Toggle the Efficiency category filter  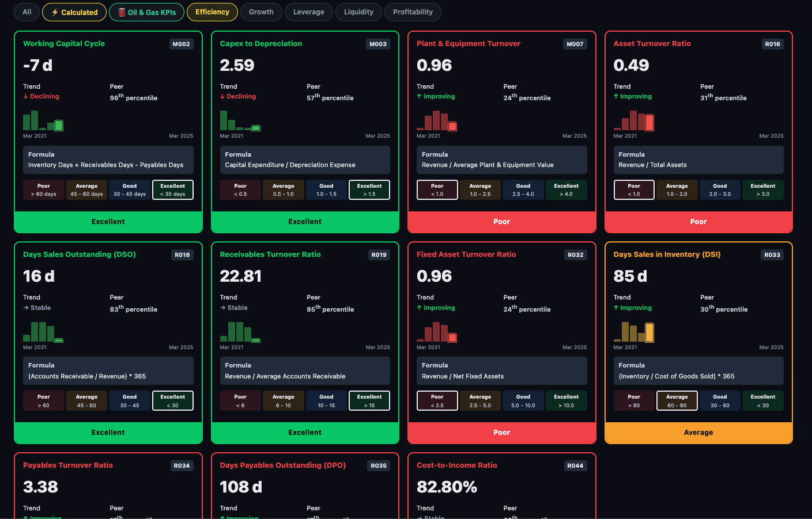pyautogui.click(x=212, y=12)
